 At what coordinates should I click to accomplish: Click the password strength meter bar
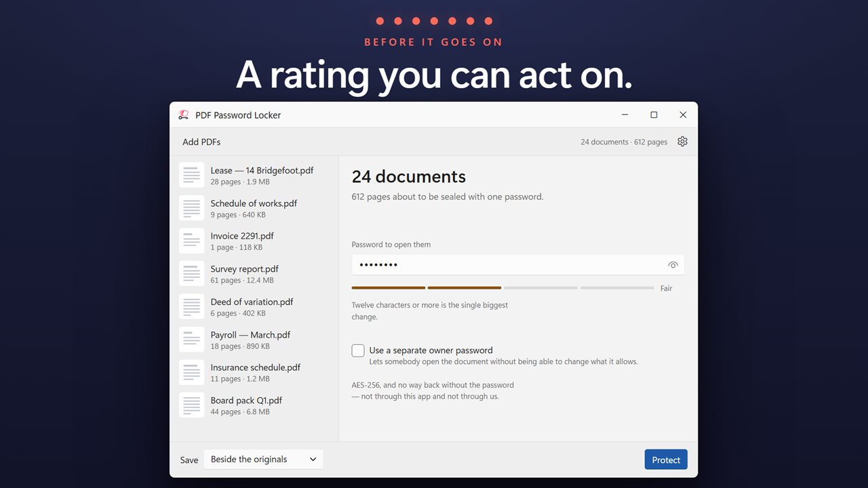click(x=502, y=288)
